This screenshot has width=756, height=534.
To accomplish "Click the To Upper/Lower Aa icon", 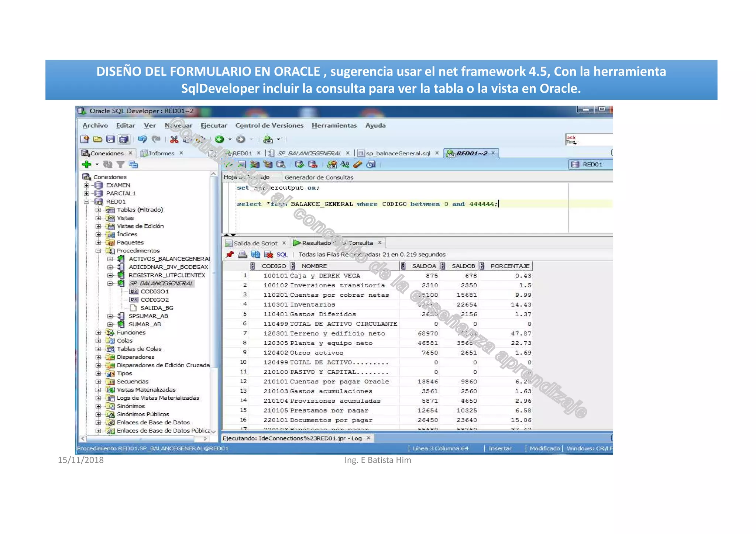I will (x=345, y=165).
